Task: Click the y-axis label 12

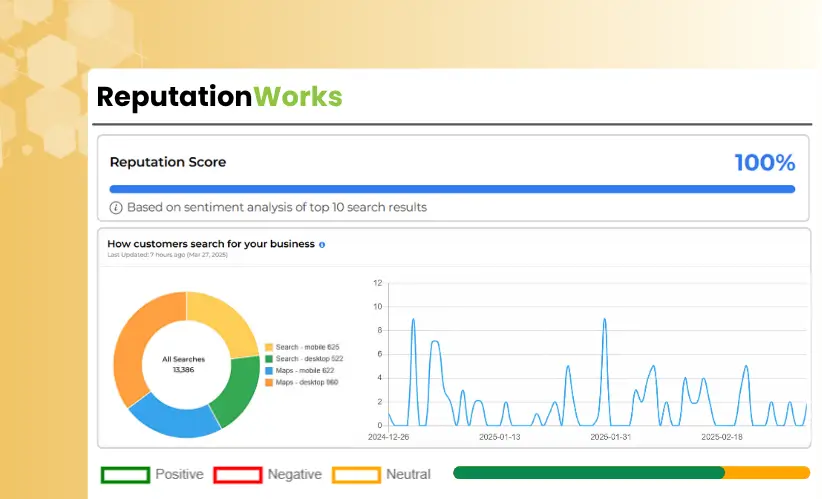Action: [x=377, y=283]
